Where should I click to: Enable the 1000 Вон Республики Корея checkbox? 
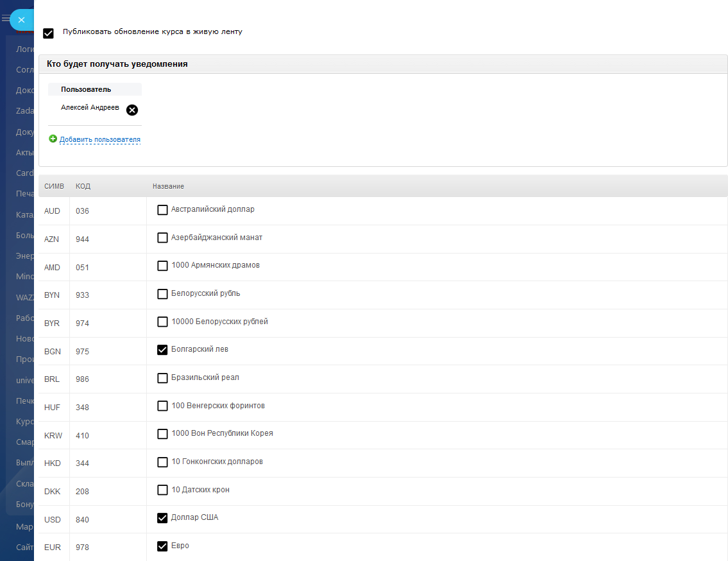click(162, 434)
